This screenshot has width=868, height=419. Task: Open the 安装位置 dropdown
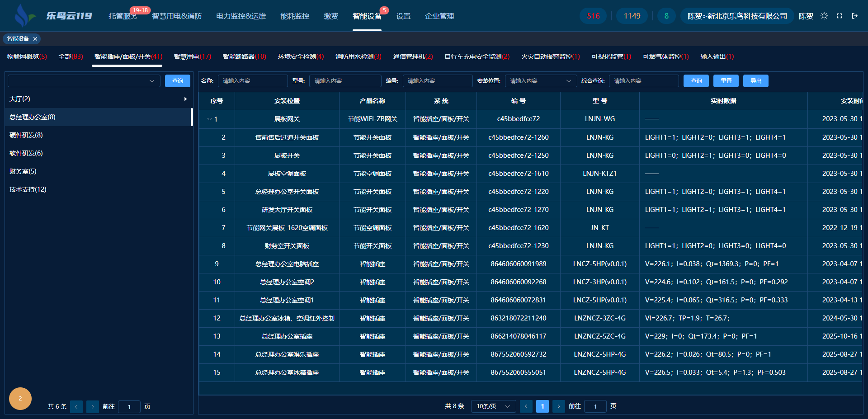(x=541, y=81)
